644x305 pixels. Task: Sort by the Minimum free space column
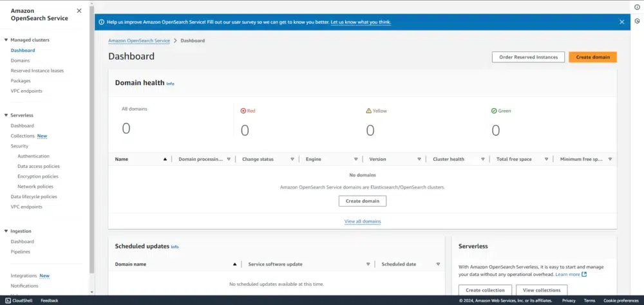pyautogui.click(x=610, y=160)
